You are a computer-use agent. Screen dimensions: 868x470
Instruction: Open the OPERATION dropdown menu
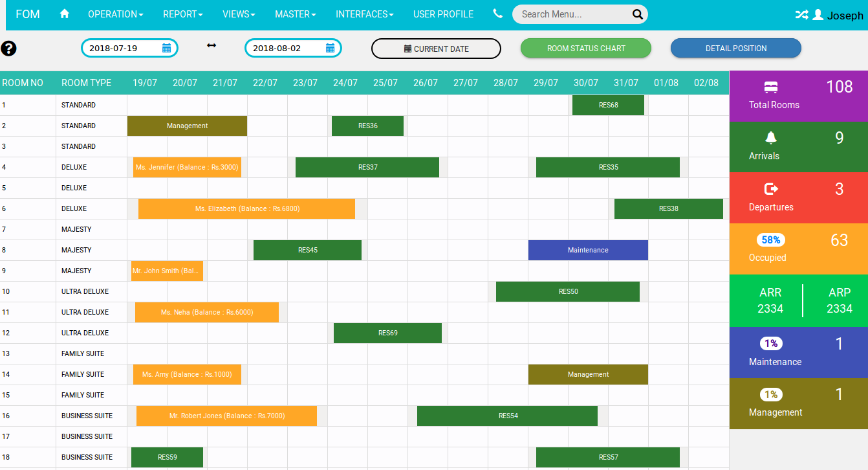coord(115,14)
